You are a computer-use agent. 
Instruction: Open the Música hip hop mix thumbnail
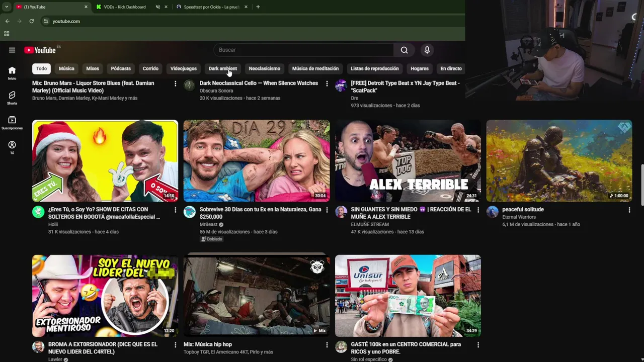point(257,296)
